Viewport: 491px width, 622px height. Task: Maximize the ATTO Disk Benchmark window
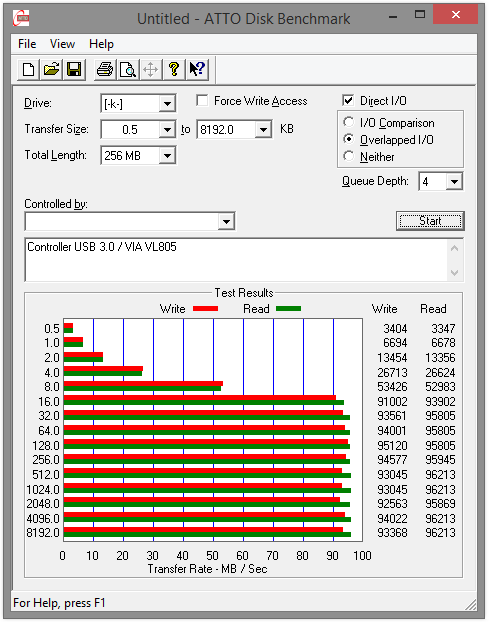pos(420,15)
